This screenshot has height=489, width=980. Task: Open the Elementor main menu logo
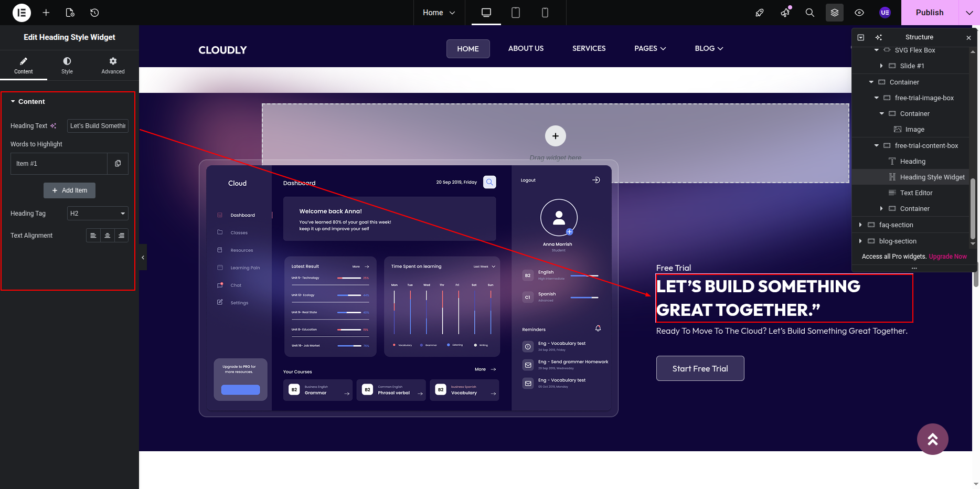[x=22, y=13]
